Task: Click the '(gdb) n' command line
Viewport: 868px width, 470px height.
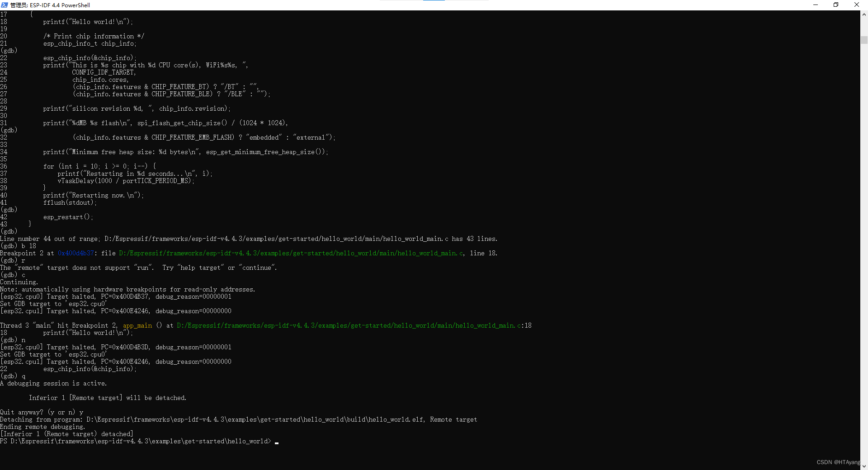Action: 13,340
